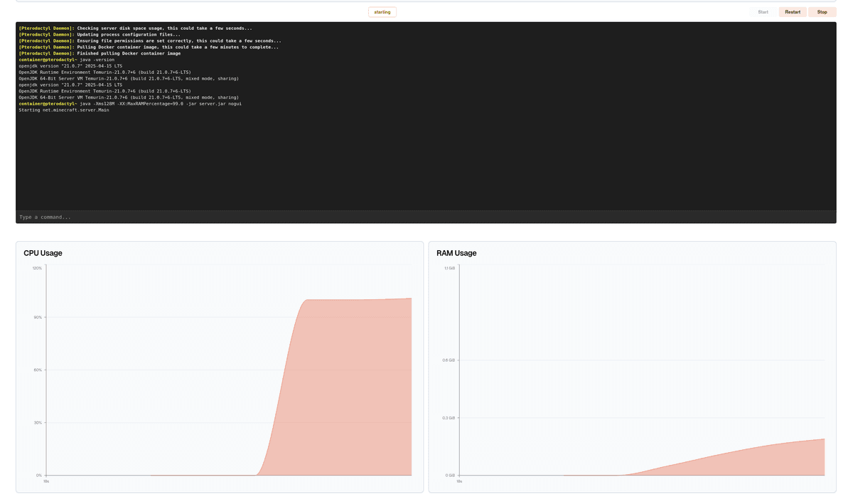This screenshot has width=853, height=504.
Task: Click the 'RAM Usage' chart title
Action: (456, 253)
